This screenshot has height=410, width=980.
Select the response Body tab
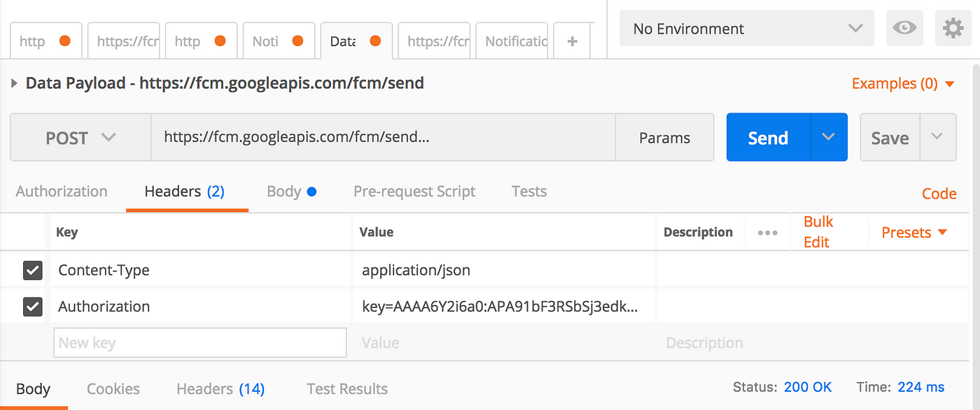[33, 389]
